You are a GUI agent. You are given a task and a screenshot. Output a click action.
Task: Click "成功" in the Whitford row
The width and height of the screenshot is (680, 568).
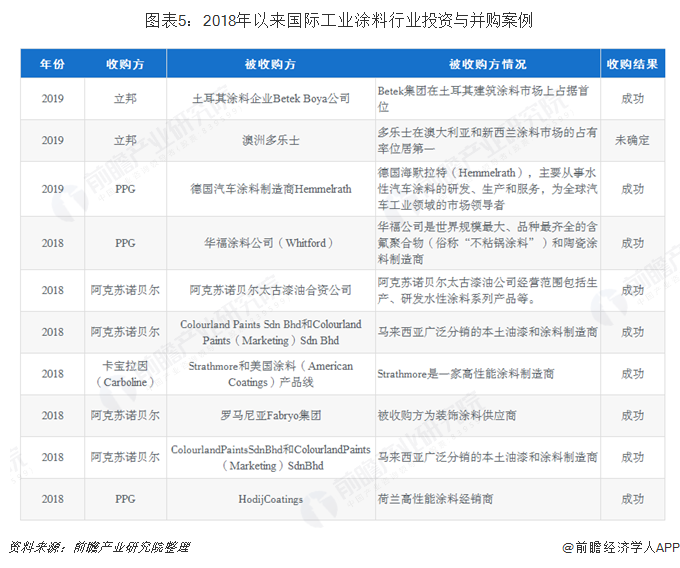[x=632, y=243]
